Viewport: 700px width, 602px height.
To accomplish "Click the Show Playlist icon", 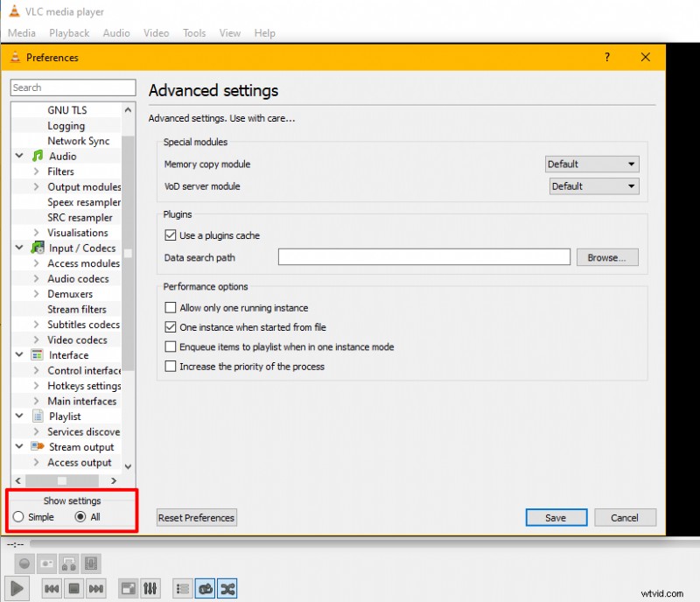I will tap(181, 588).
